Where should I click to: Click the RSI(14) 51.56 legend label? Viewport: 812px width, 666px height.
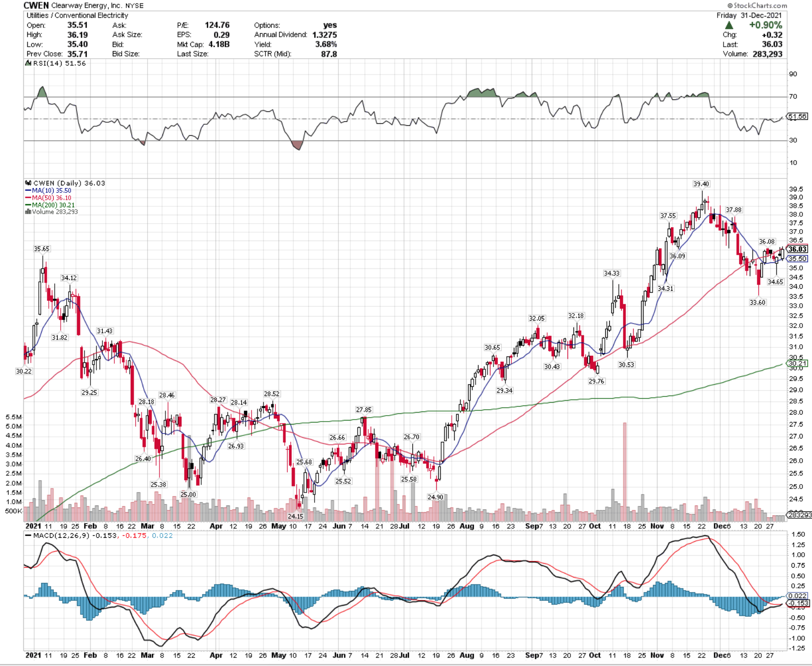tap(59, 64)
